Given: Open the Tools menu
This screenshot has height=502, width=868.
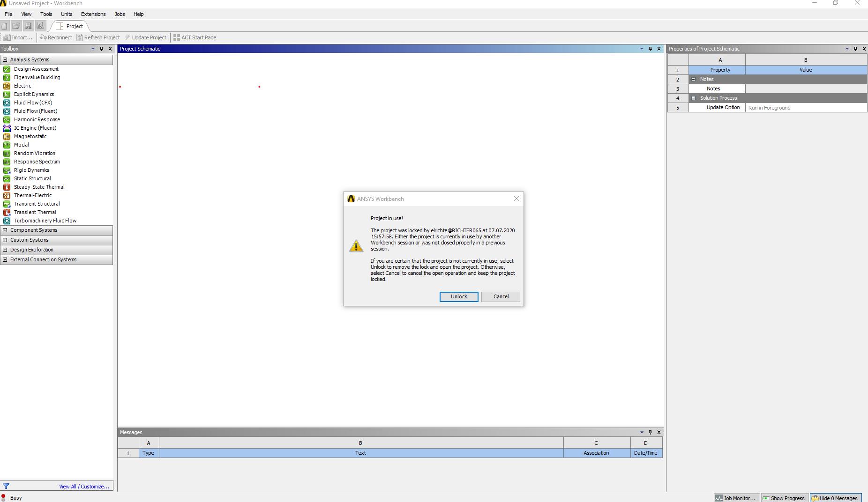Looking at the screenshot, I should coord(46,14).
